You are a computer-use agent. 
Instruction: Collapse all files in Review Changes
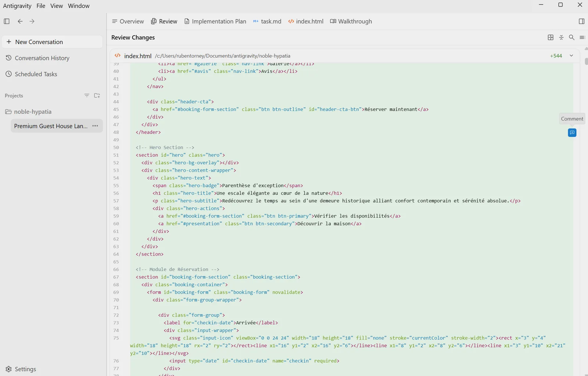561,38
